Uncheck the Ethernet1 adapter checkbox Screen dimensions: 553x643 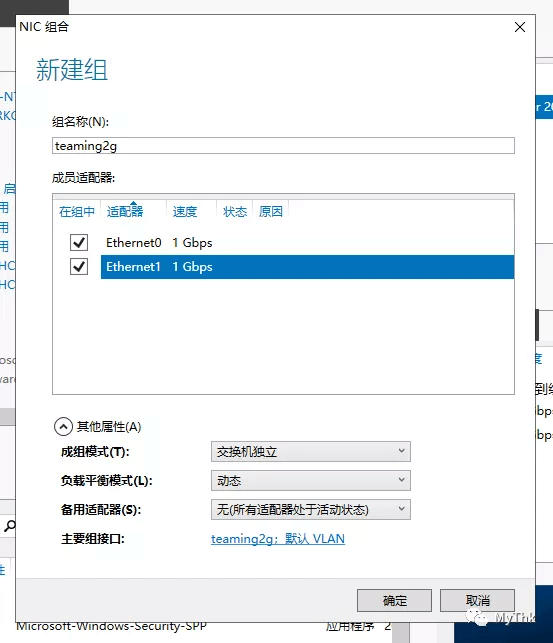tap(79, 267)
